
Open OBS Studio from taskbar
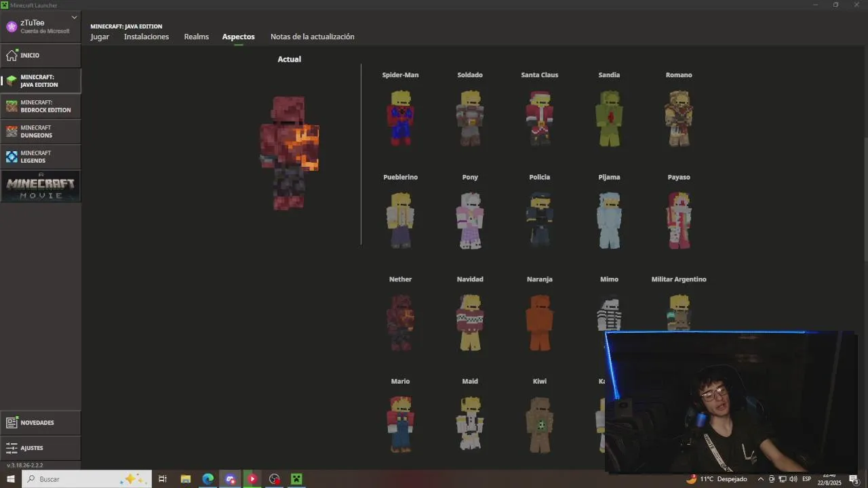(x=274, y=479)
